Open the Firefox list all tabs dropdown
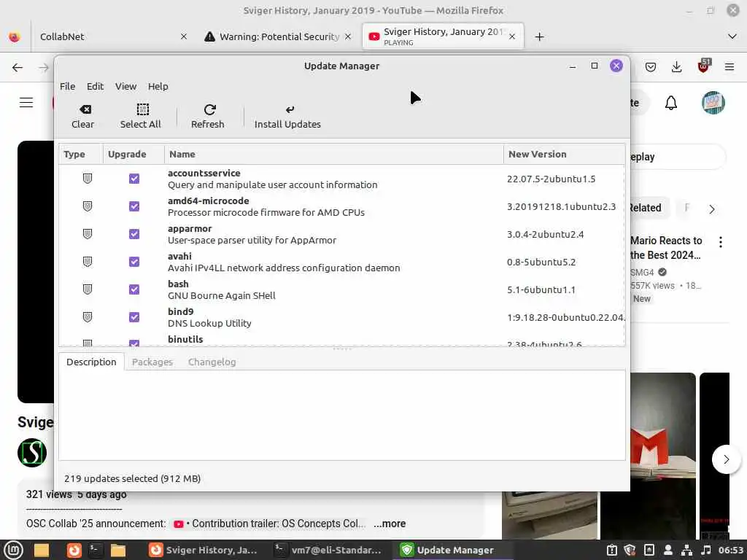 732,36
